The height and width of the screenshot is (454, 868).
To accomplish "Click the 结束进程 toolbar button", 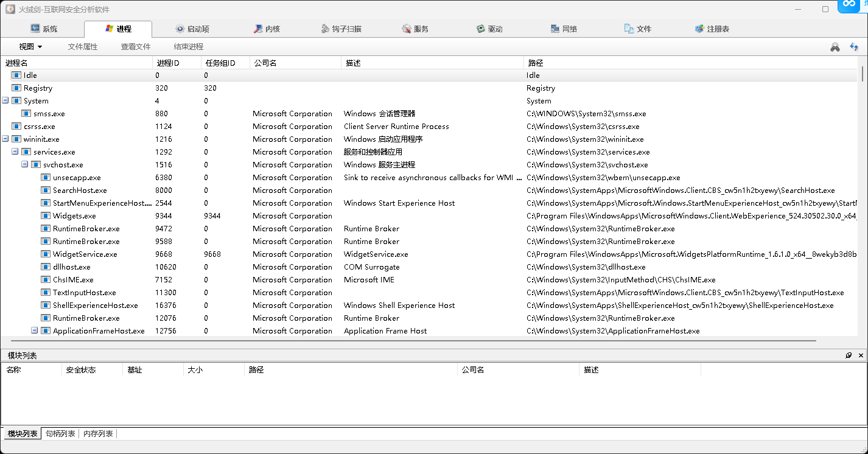I will pos(189,47).
